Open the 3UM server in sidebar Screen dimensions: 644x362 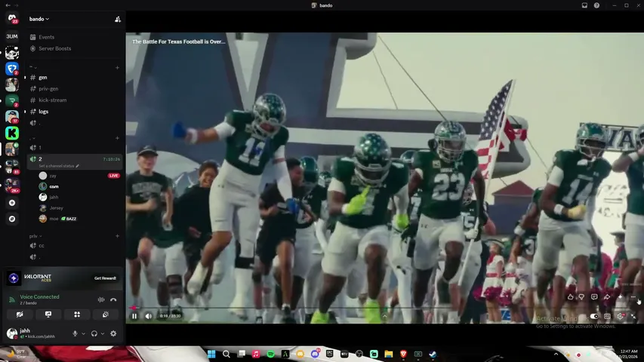click(12, 36)
